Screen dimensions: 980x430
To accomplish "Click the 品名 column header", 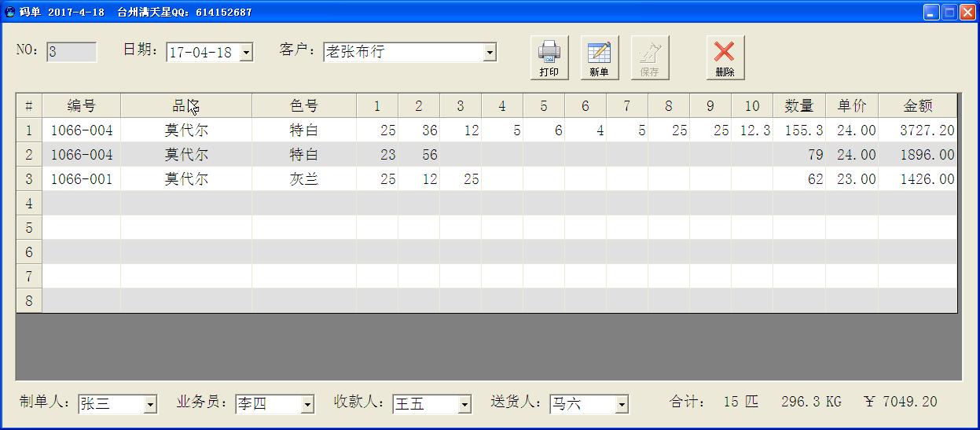I will (x=186, y=106).
